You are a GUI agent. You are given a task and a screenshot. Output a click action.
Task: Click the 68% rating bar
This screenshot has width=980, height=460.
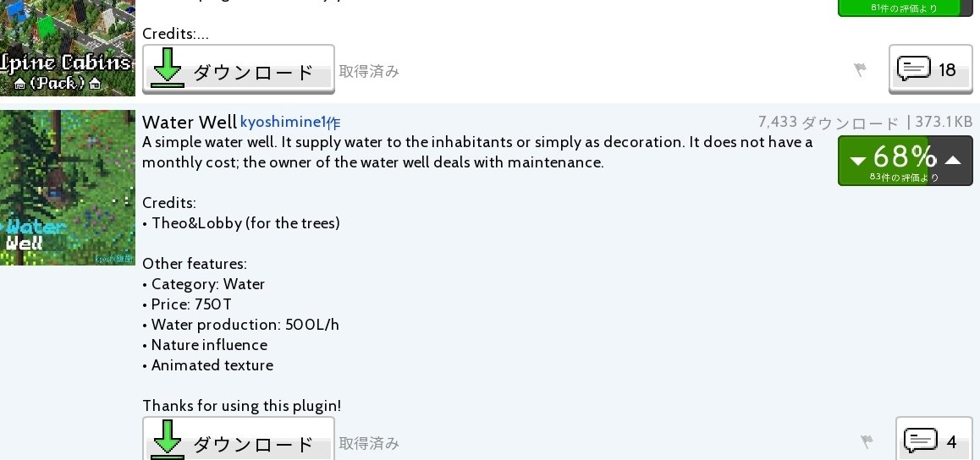click(905, 161)
